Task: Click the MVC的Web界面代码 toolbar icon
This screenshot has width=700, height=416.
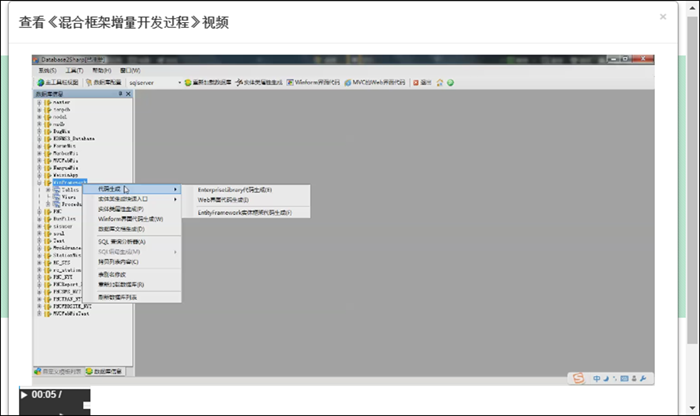Action: coord(348,82)
